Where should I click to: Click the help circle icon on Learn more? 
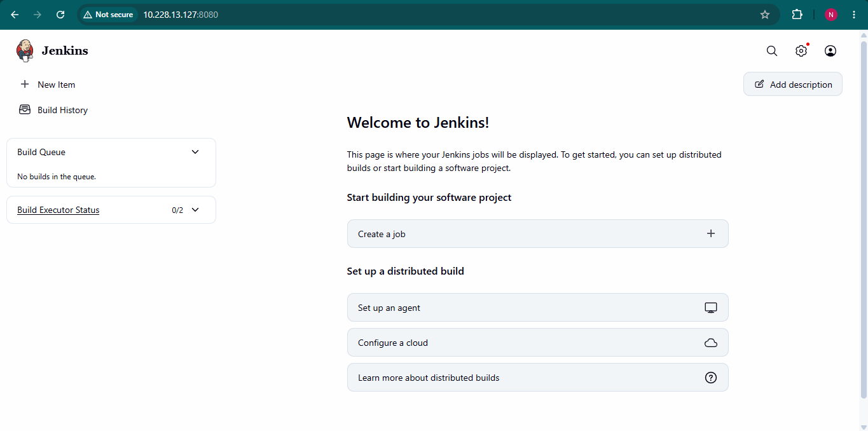pos(711,378)
